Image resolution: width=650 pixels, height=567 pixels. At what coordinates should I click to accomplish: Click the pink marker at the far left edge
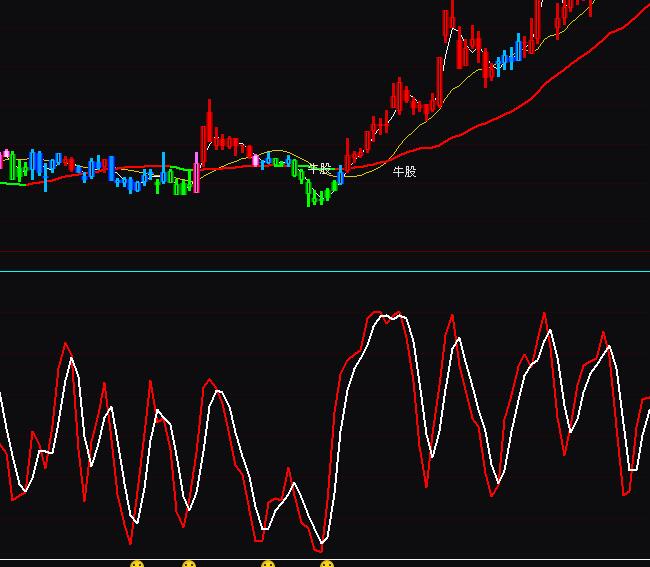(5, 154)
